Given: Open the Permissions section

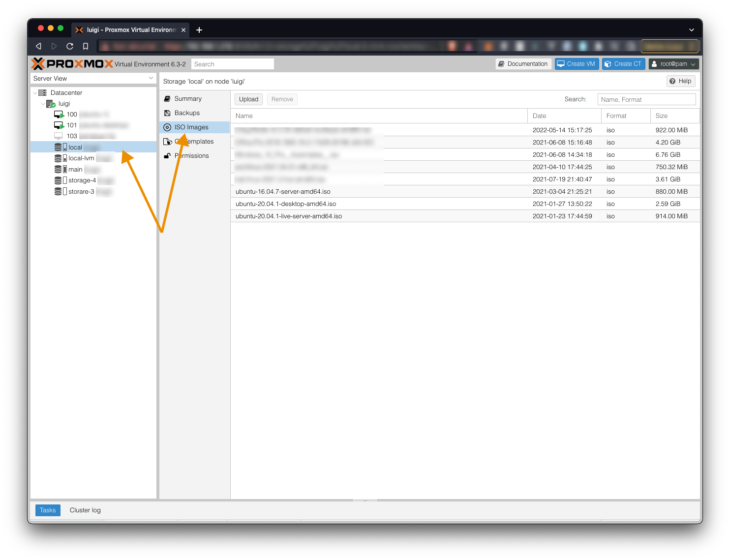Looking at the screenshot, I should [194, 156].
